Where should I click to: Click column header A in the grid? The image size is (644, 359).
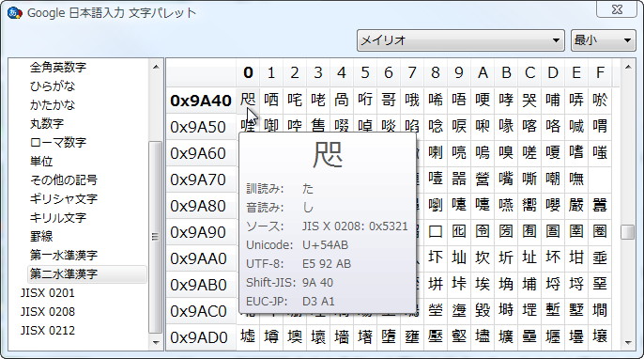483,72
